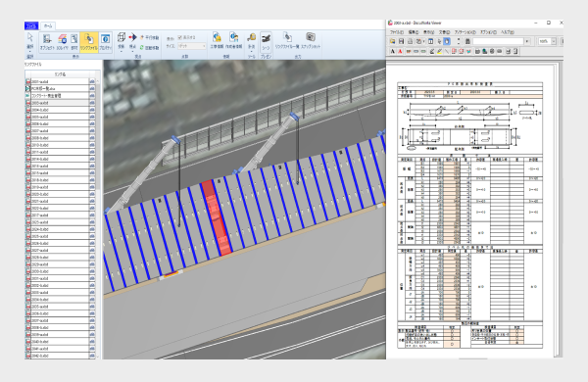This screenshot has height=382, width=588.
Task: Click the search text field in DocuWorks Viewer
Action: (x=499, y=41)
